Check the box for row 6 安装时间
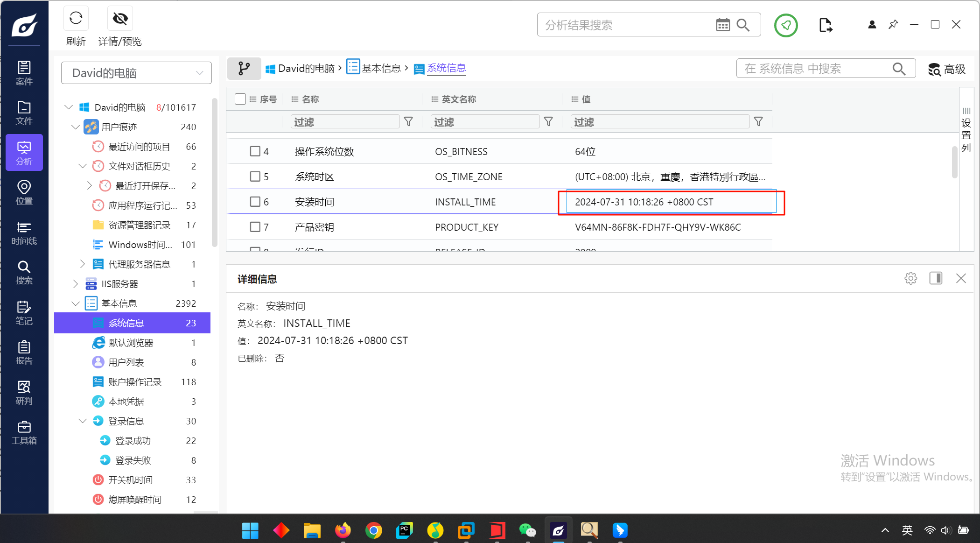The image size is (980, 543). tap(255, 202)
